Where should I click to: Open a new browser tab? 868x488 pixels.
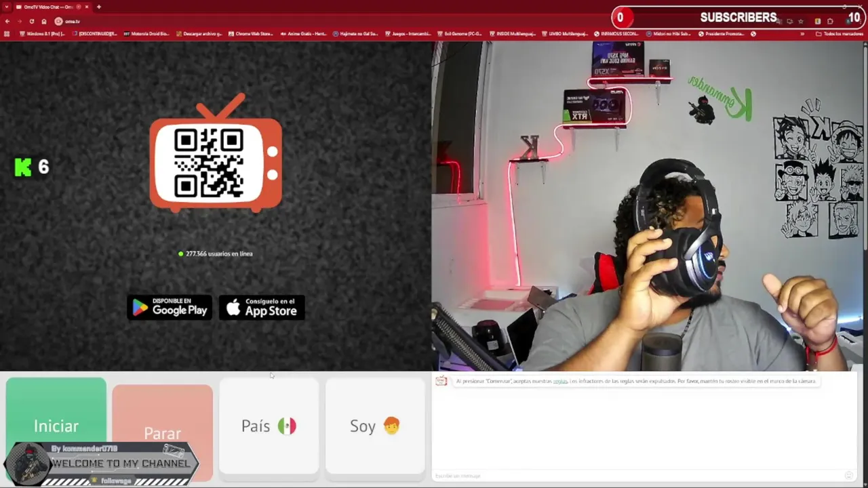(99, 7)
